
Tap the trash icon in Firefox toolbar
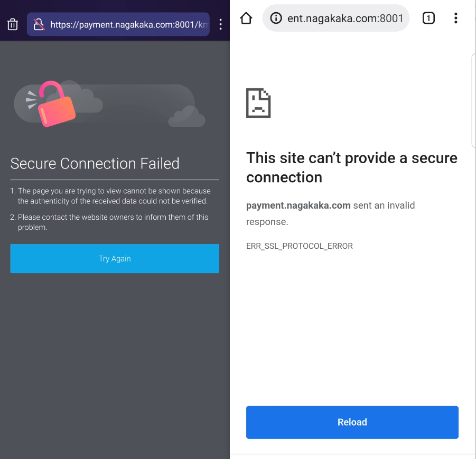12,24
